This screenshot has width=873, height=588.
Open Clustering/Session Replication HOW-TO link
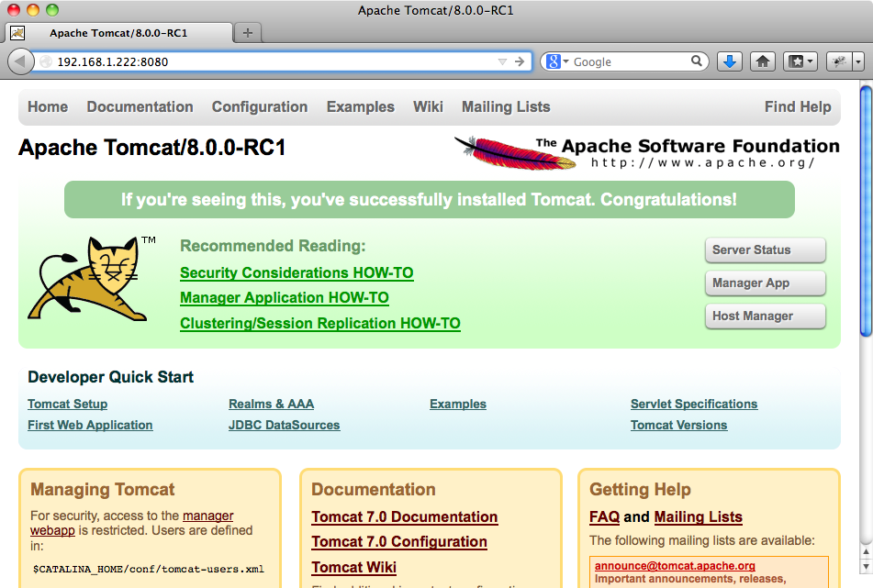[x=320, y=323]
